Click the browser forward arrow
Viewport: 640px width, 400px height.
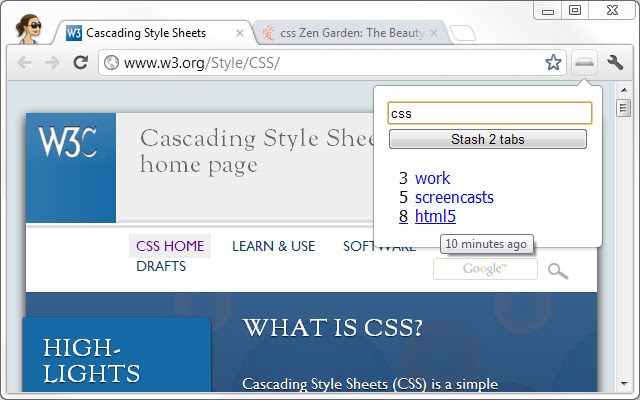(x=52, y=63)
